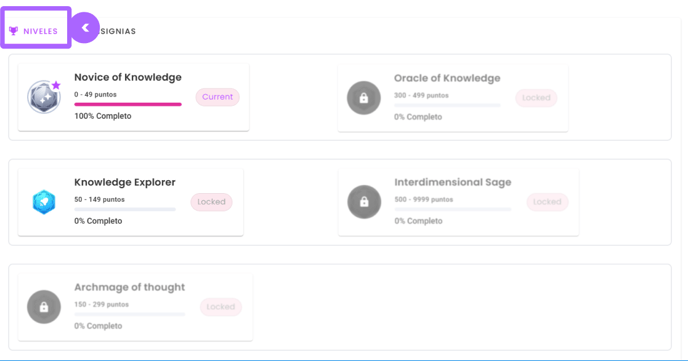Click the lock icon for Archmage of thought

44,307
